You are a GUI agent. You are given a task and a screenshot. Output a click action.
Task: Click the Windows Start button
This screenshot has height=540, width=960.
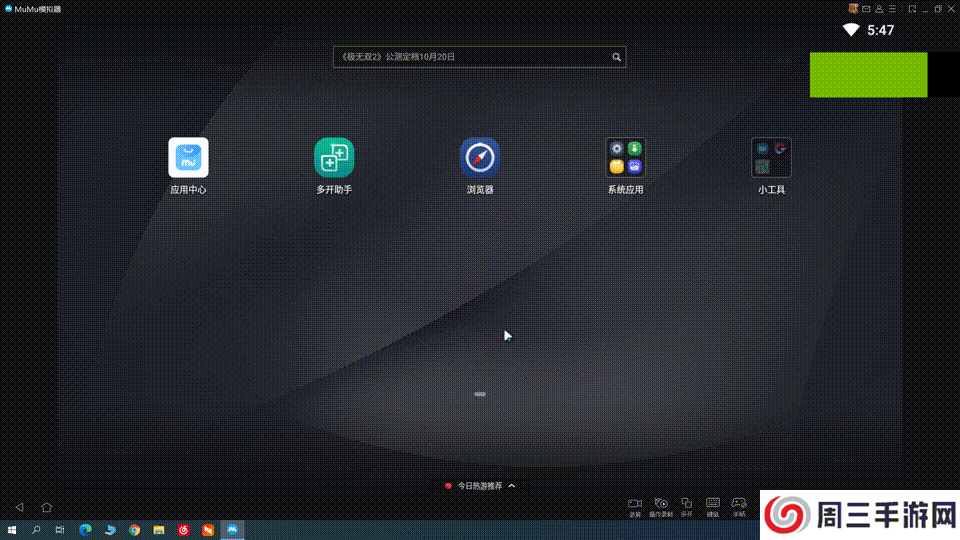point(12,529)
